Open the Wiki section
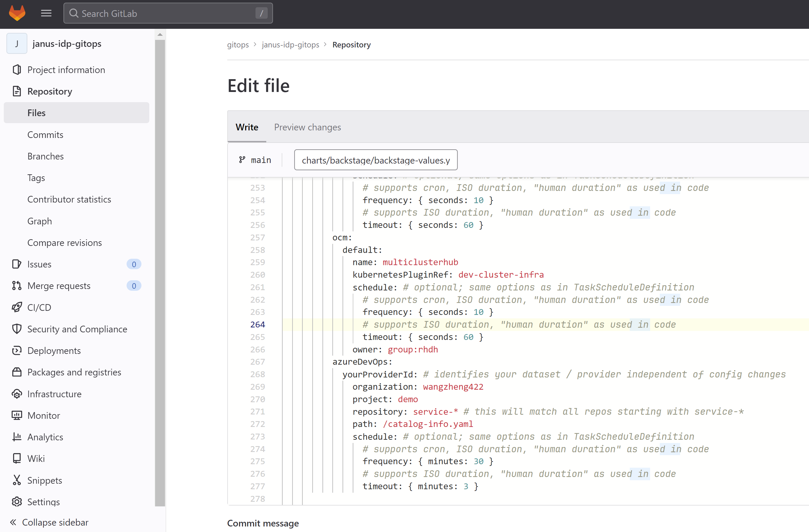This screenshot has width=809, height=532. click(x=36, y=458)
